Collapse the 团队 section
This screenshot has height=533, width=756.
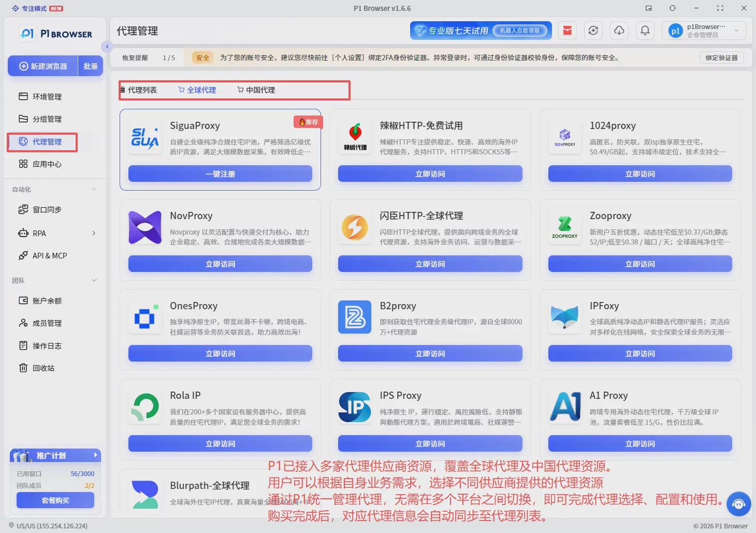[94, 280]
